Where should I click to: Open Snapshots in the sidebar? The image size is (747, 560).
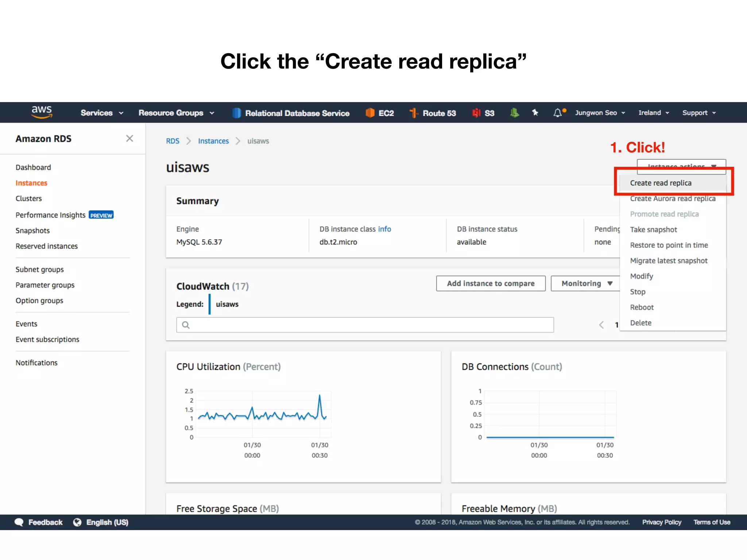32,231
